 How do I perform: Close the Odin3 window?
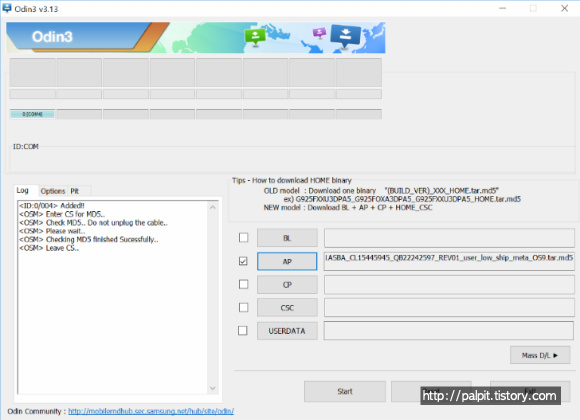564,8
